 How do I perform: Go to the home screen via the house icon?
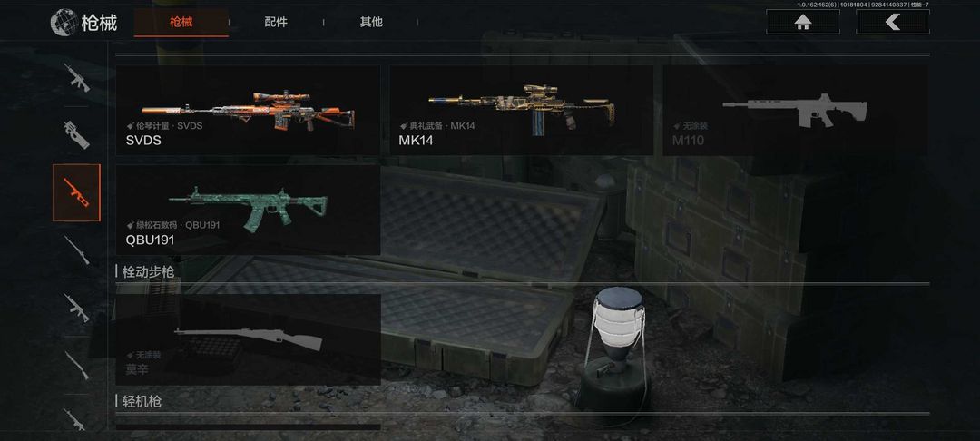click(803, 22)
